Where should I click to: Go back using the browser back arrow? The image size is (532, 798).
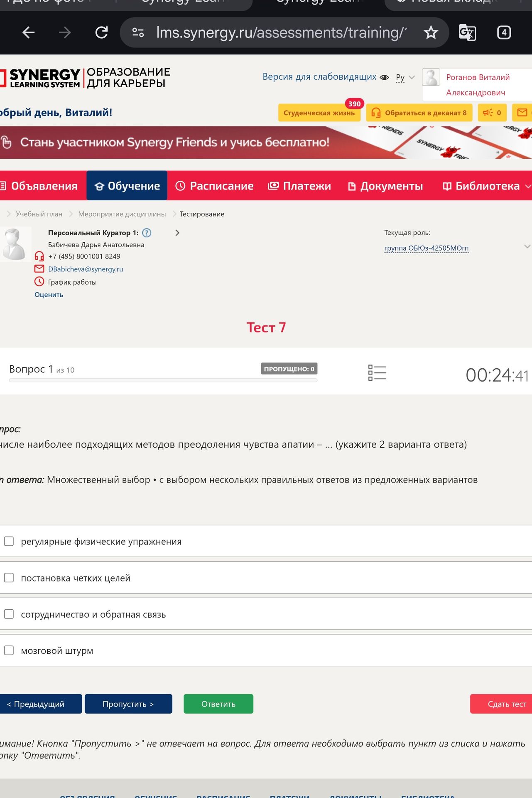click(28, 32)
